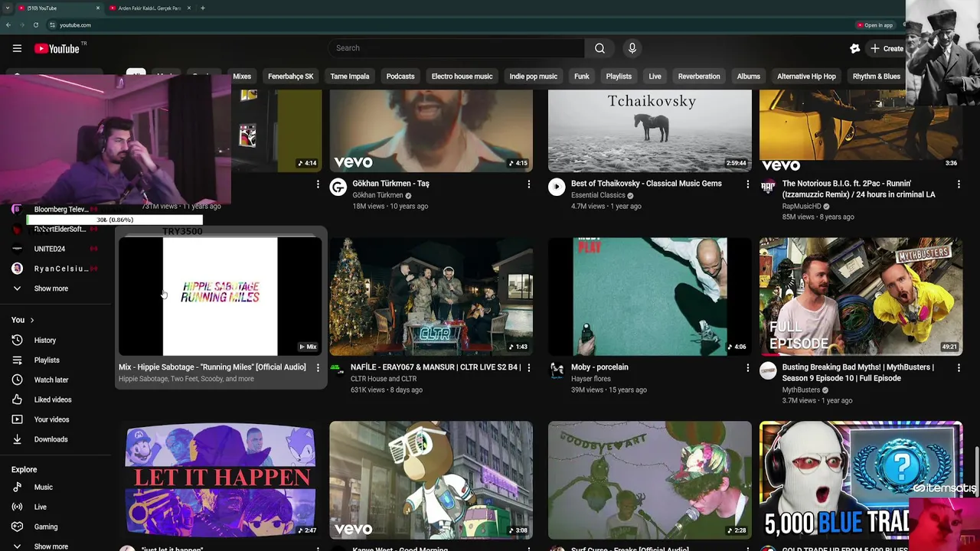The width and height of the screenshot is (980, 551).
Task: Open Live under Explore
Action: click(x=40, y=507)
